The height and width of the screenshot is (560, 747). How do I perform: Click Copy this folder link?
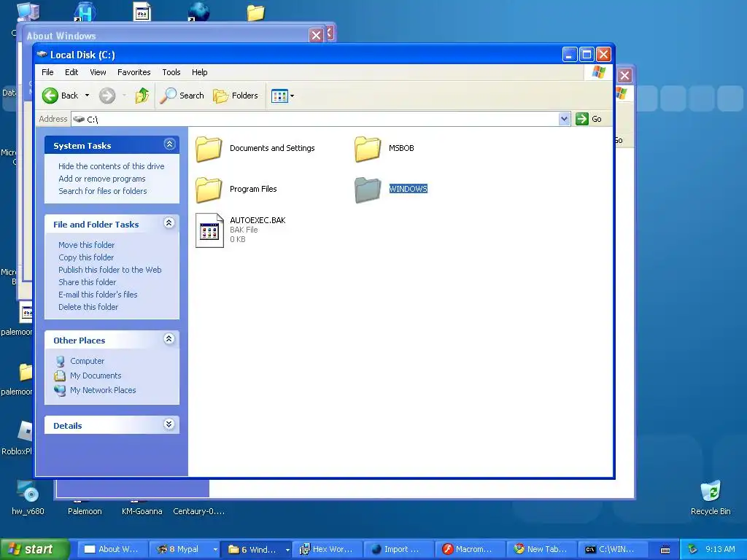(x=86, y=257)
